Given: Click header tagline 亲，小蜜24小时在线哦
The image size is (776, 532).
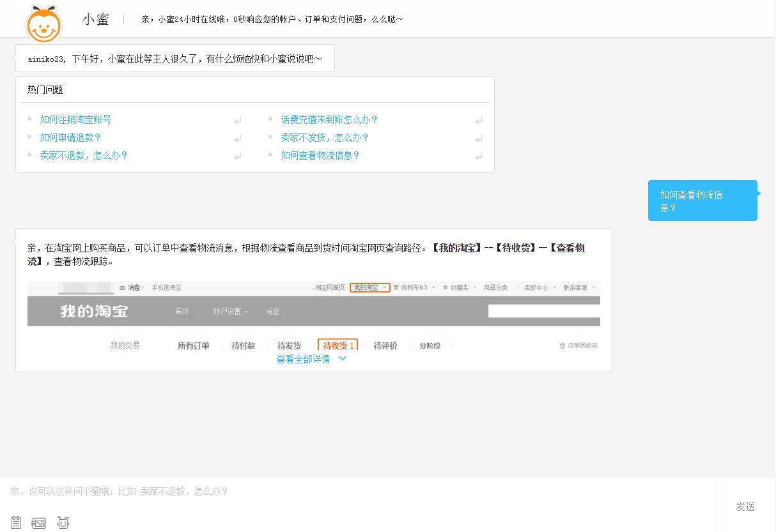Looking at the screenshot, I should pos(272,19).
